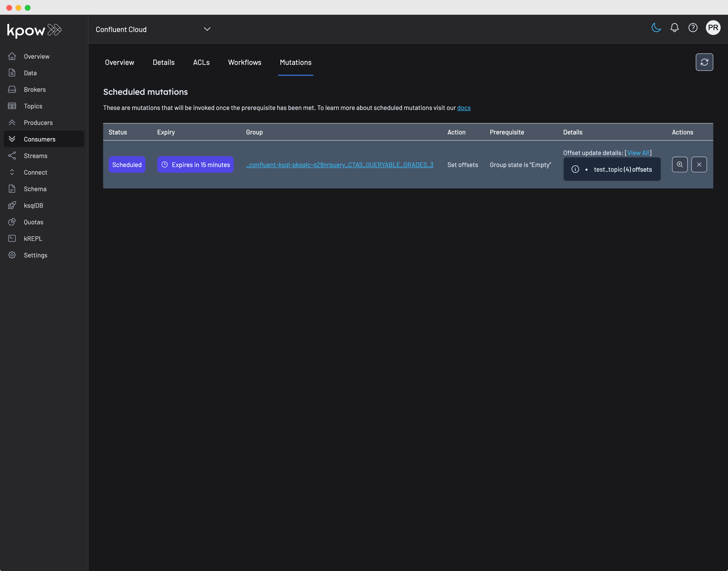728x571 pixels.
Task: Refresh the scheduled mutations list
Action: pos(704,62)
